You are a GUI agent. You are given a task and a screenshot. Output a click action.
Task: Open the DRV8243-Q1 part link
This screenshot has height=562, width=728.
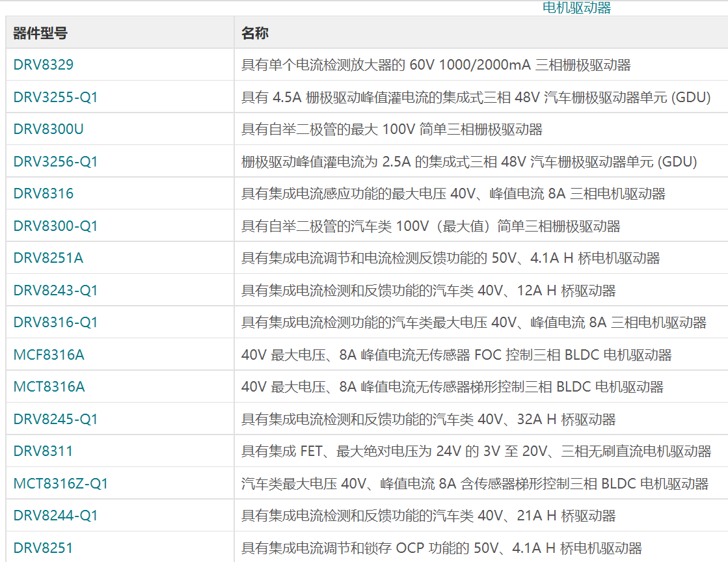[x=55, y=291]
